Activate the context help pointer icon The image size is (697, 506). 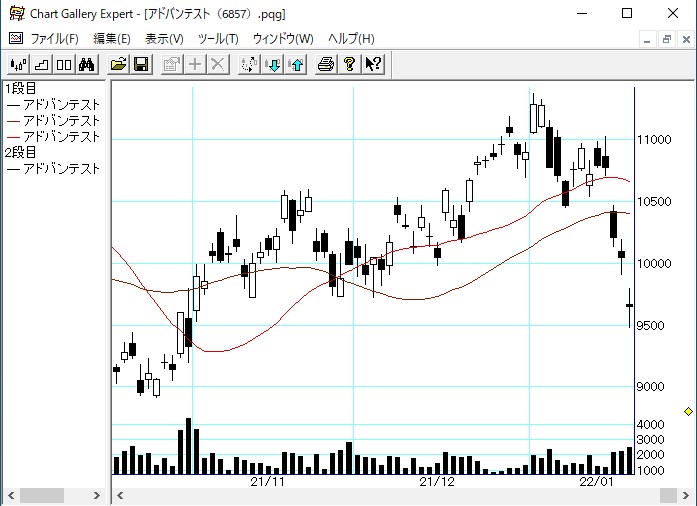click(x=373, y=65)
